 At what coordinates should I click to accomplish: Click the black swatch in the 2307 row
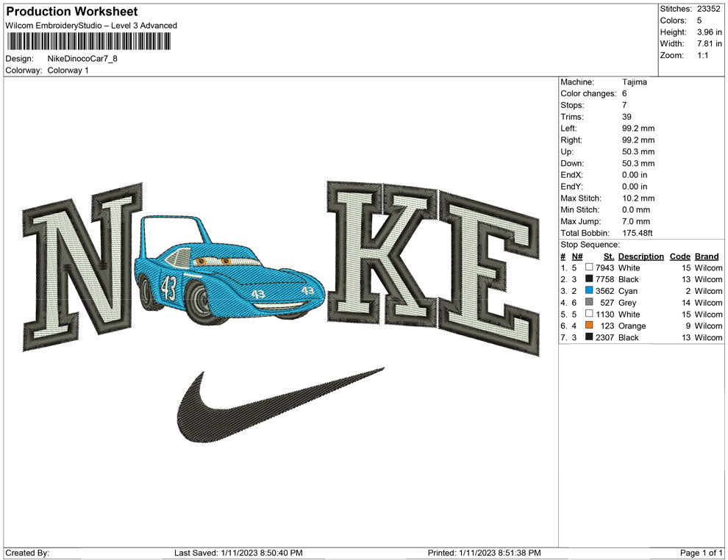click(589, 337)
